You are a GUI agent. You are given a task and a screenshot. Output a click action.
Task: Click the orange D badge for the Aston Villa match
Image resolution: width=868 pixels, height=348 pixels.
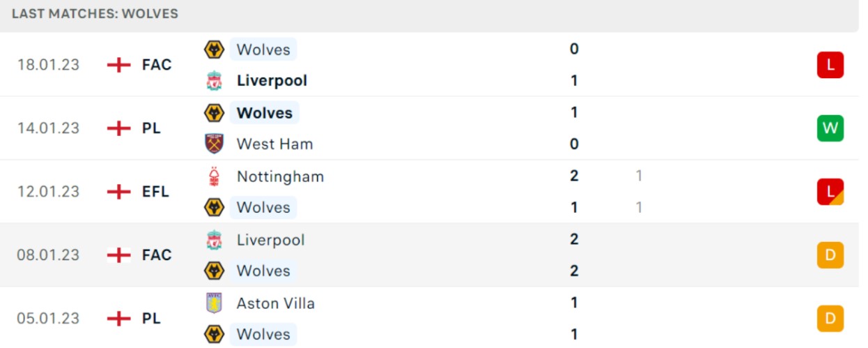point(830,319)
